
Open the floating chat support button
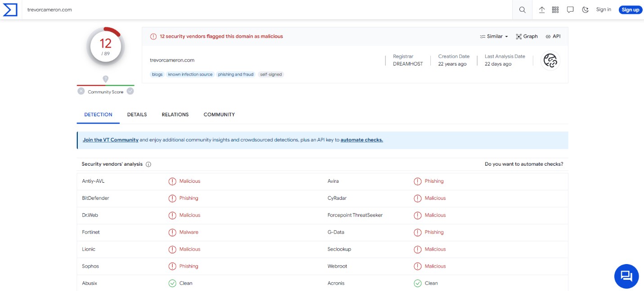pyautogui.click(x=626, y=276)
